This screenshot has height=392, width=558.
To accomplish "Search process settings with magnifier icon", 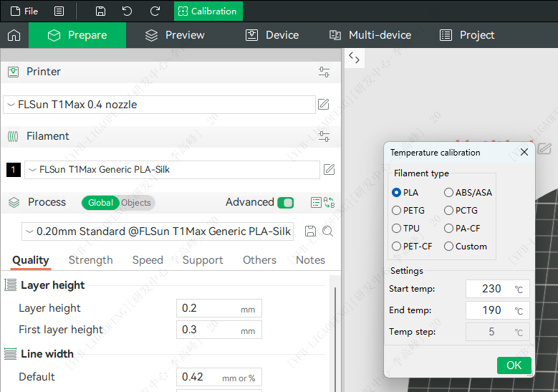I will pyautogui.click(x=327, y=231).
